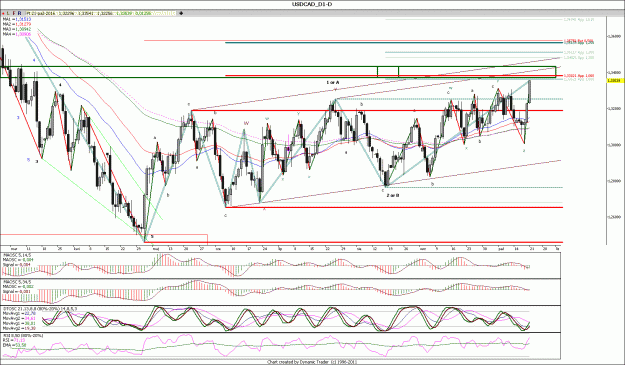This screenshot has height=365, width=625.
Task: Click the 1,28000 price axis label
Action: click(x=613, y=181)
